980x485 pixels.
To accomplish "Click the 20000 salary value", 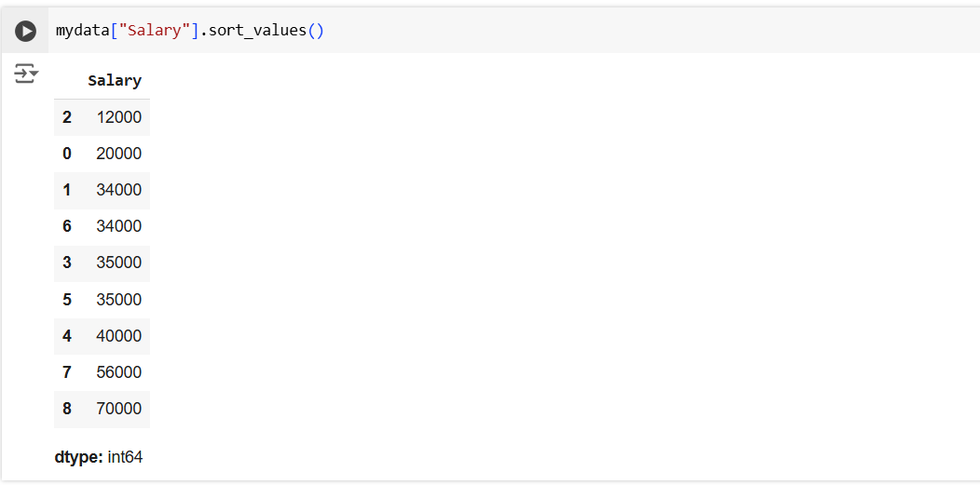I will click(x=118, y=154).
